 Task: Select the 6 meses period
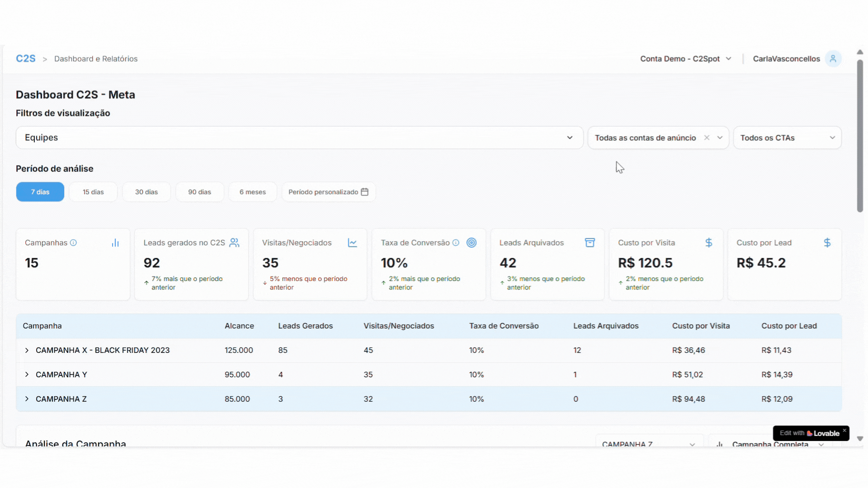click(253, 192)
